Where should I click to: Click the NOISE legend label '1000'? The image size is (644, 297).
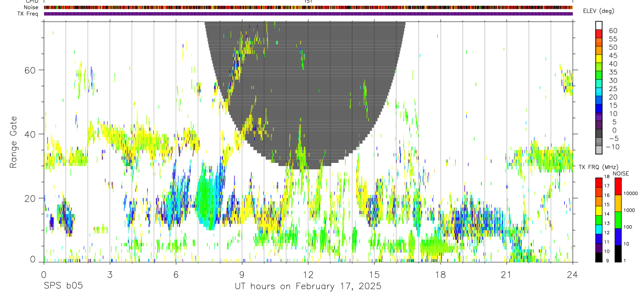[629, 210]
